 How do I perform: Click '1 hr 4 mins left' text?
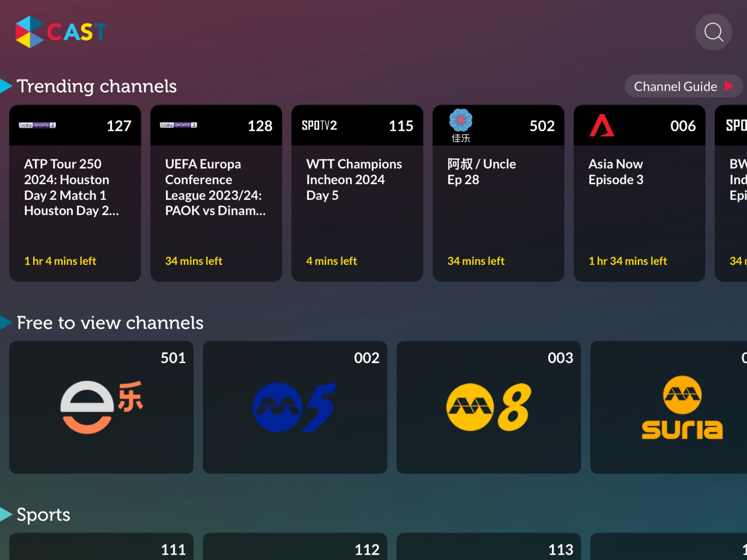[60, 261]
